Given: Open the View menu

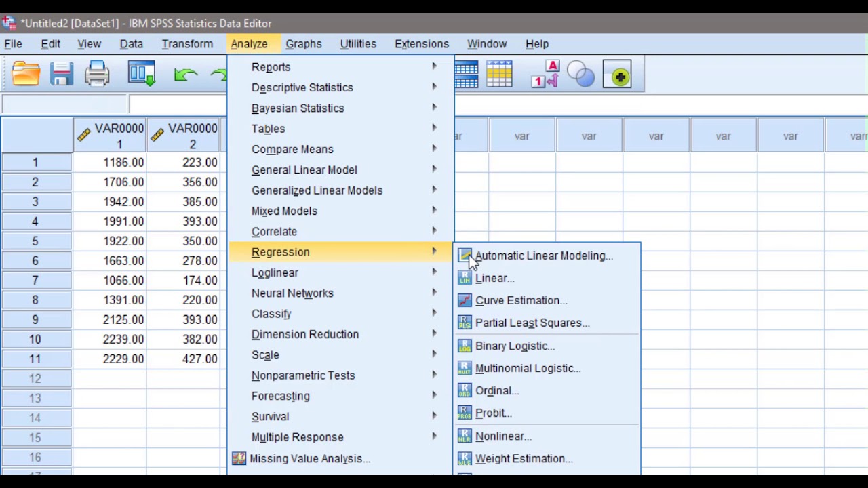Looking at the screenshot, I should [x=89, y=44].
